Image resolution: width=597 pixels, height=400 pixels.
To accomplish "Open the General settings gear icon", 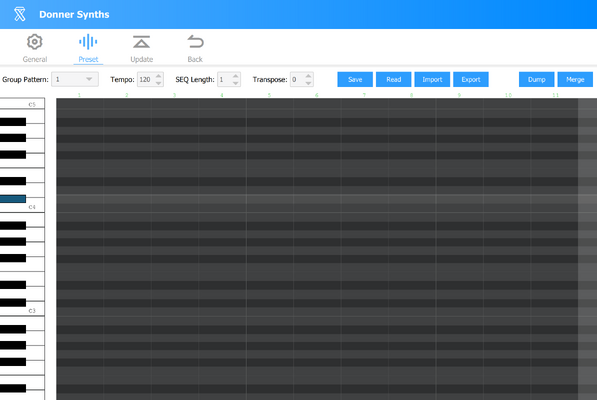I will coord(35,42).
